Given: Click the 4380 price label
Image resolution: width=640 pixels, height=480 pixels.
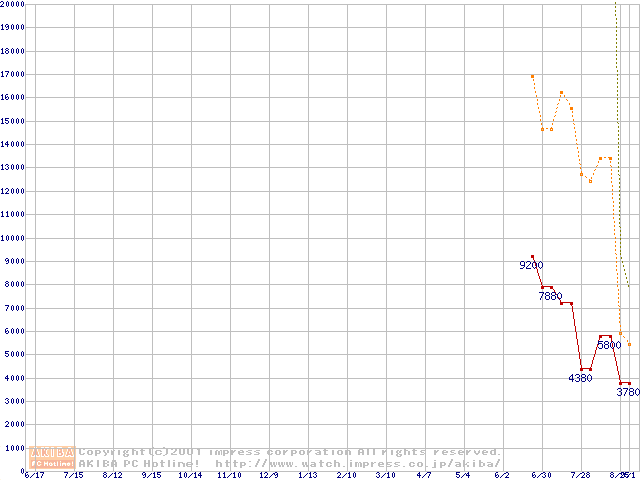Looking at the screenshot, I should [580, 378].
